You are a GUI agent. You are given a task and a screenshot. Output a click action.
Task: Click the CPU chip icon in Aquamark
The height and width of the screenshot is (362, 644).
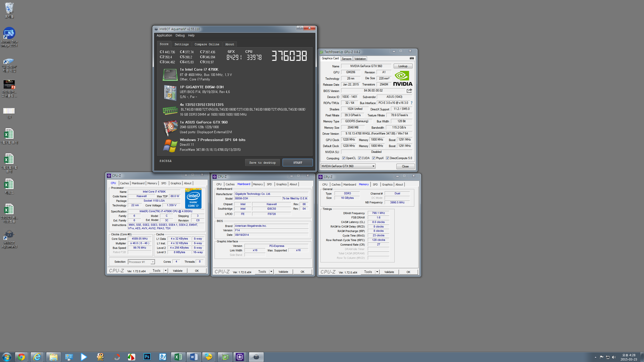[x=170, y=75]
